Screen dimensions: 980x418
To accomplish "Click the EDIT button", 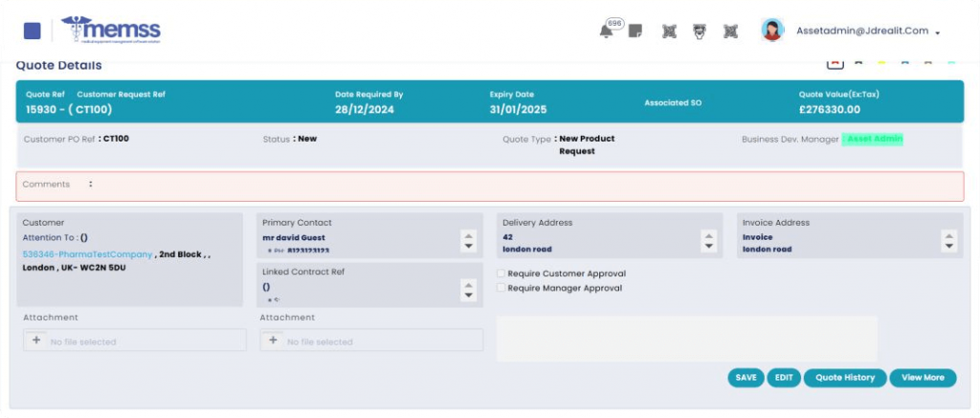I will click(x=784, y=378).
